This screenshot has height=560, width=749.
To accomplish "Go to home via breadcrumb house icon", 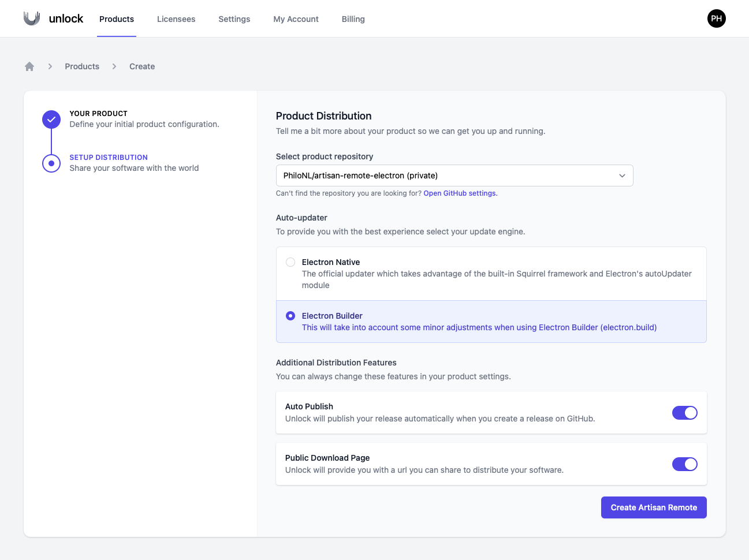I will click(x=29, y=66).
